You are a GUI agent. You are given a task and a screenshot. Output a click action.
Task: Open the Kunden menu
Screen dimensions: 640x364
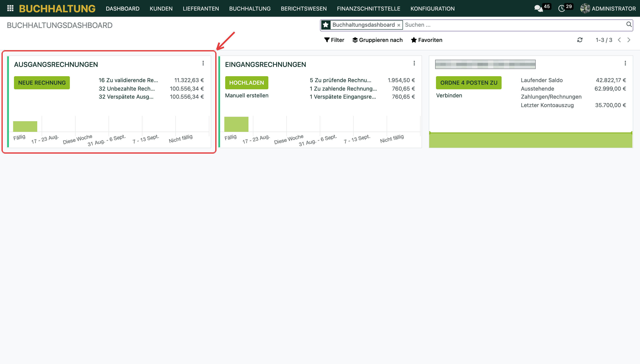161,8
